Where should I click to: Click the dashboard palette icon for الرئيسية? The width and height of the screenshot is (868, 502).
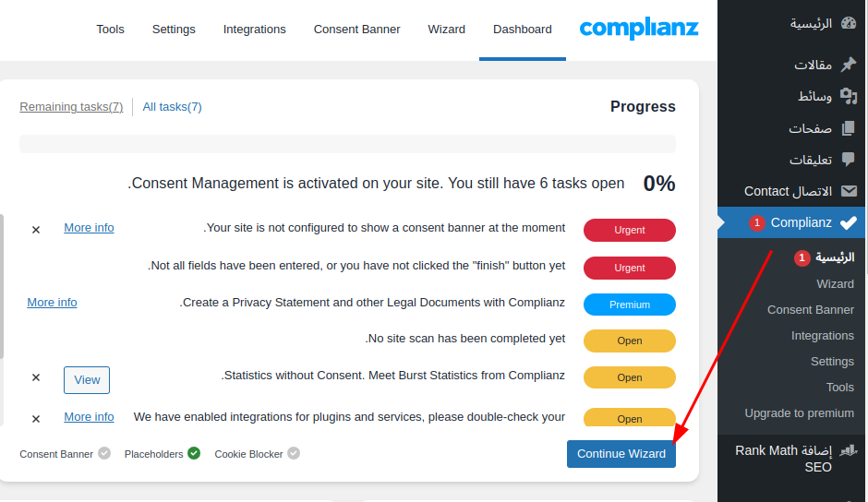tap(849, 23)
